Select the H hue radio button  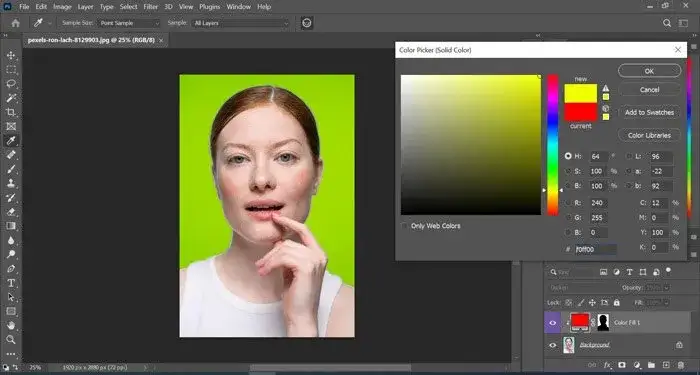point(568,156)
